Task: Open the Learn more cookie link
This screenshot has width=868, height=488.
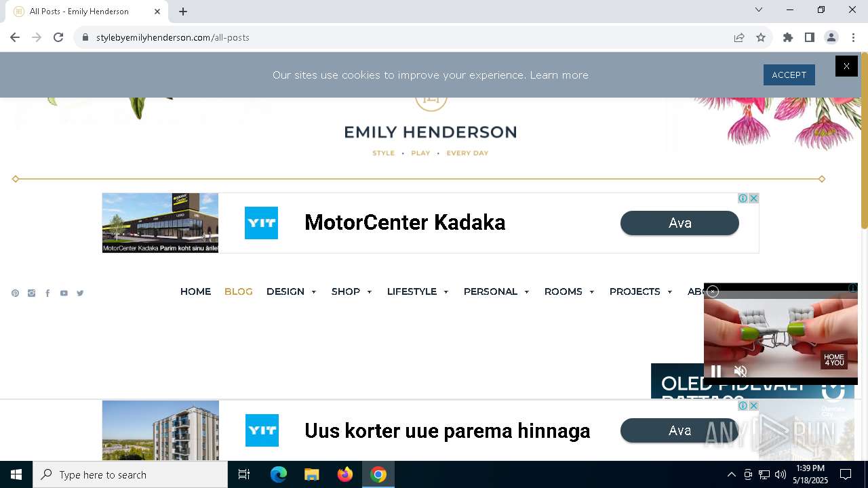Action: coord(559,75)
